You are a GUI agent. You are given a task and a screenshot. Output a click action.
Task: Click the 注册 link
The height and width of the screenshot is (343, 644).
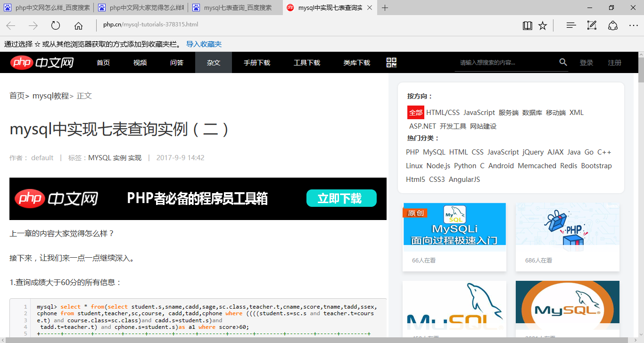coord(615,63)
